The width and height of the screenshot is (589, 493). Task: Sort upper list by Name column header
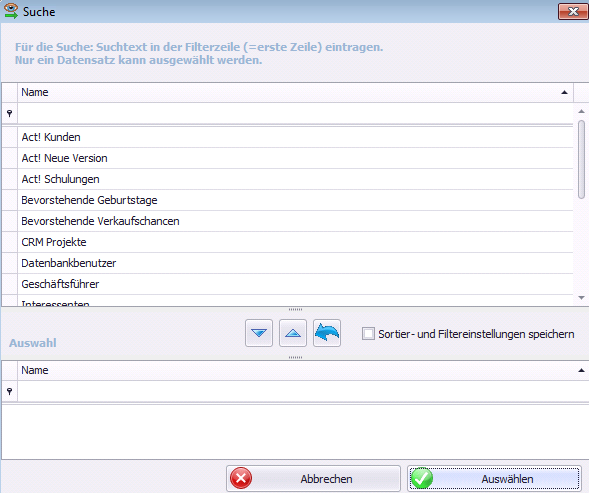coord(295,92)
